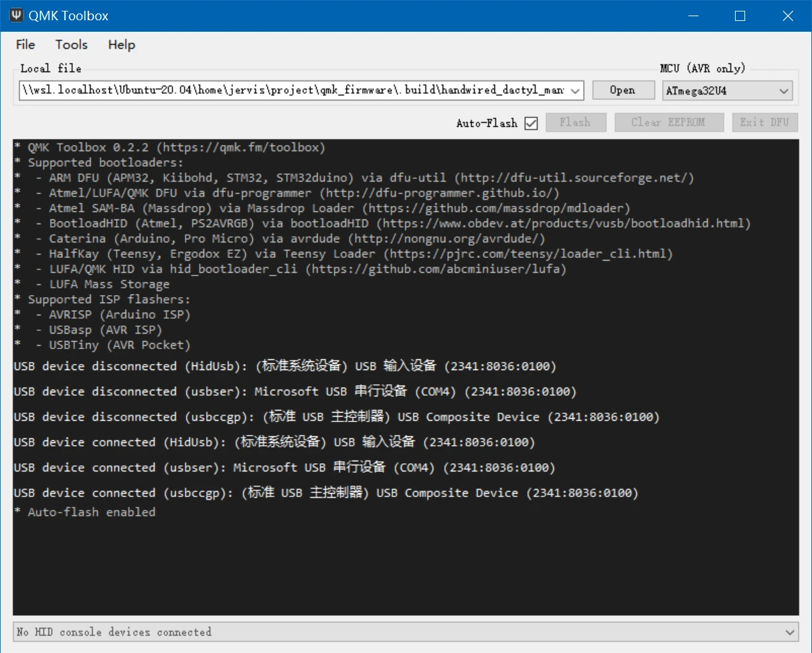Expand the MCU ATmega32U4 dropdown
Viewport: 812px width, 653px height.
click(x=726, y=90)
